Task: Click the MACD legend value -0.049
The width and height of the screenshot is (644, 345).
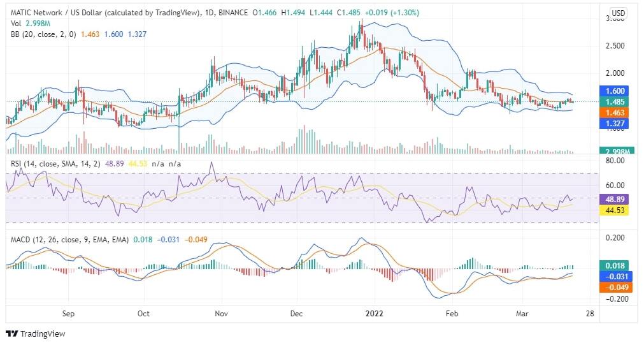Action: tap(196, 239)
